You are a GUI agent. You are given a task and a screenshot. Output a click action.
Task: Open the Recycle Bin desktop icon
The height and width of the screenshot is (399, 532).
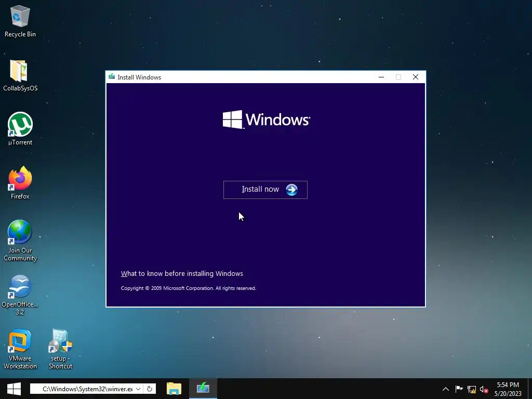coord(20,21)
